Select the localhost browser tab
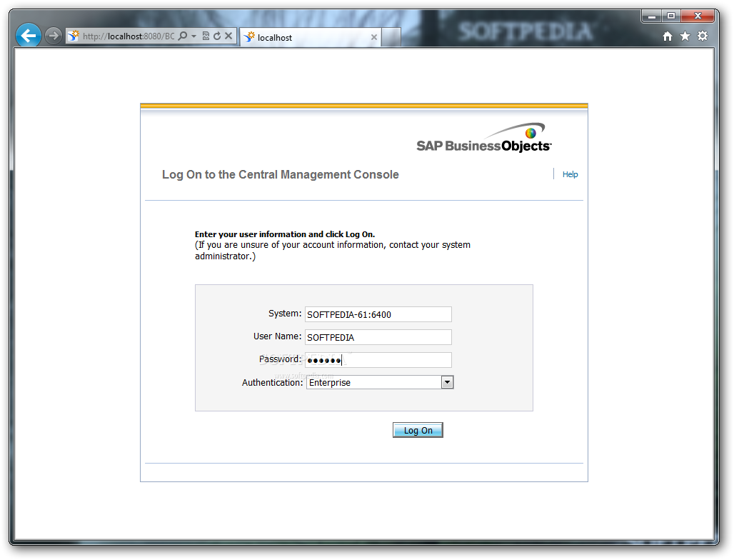The height and width of the screenshot is (560, 734). pyautogui.click(x=311, y=37)
